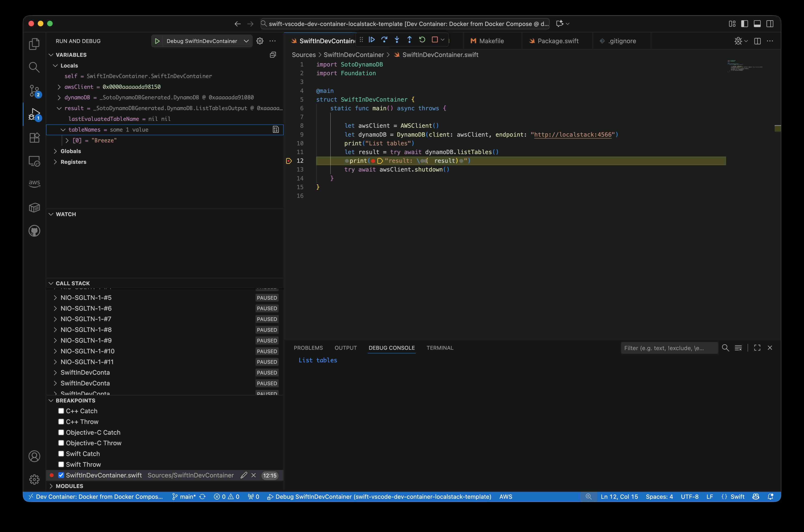
Task: Click the Step Over debug button
Action: coord(384,40)
